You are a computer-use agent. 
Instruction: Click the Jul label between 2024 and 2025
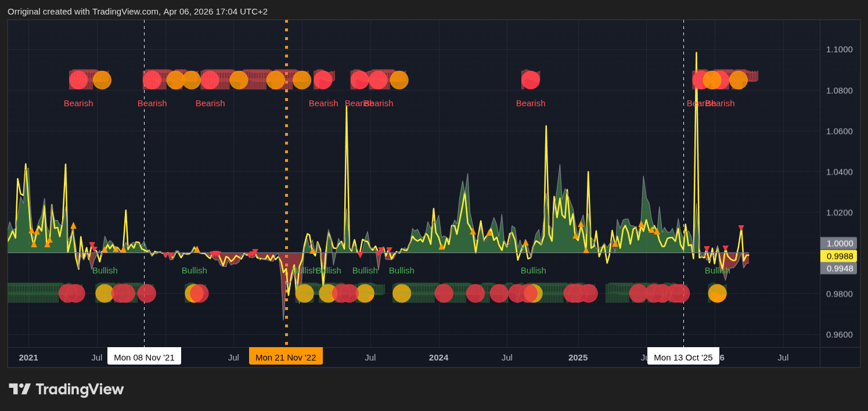coord(507,357)
